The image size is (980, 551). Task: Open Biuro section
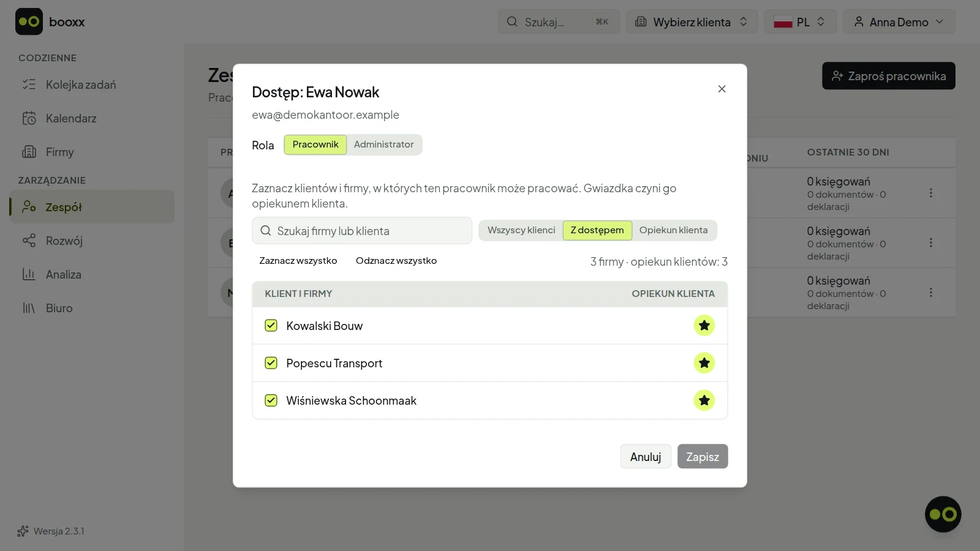tap(92, 308)
